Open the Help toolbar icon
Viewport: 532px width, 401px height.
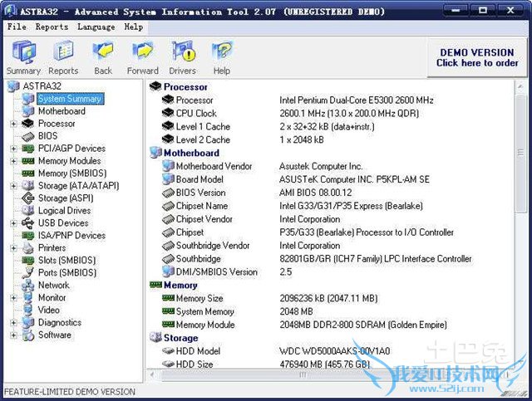222,57
